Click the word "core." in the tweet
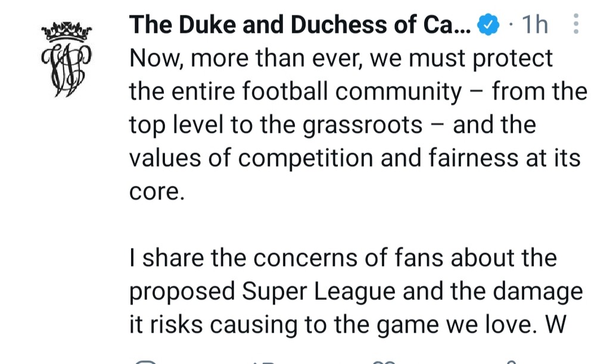610x364 pixels. click(x=154, y=192)
